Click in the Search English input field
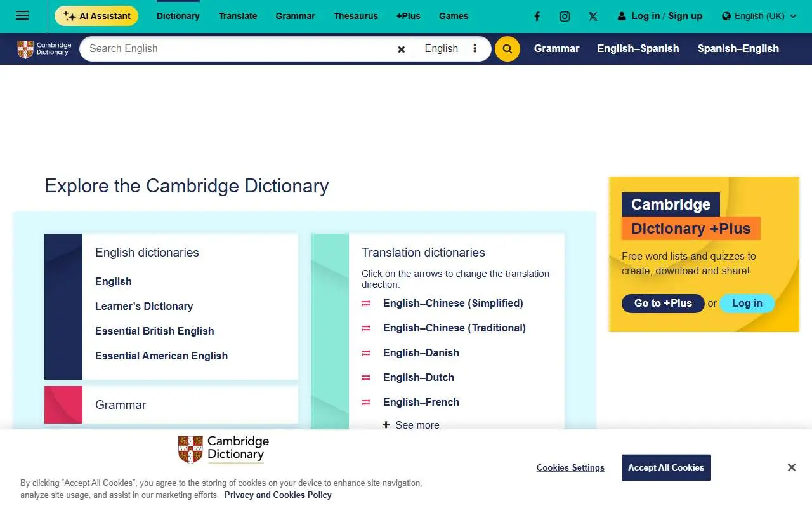812x508 pixels. 238,49
